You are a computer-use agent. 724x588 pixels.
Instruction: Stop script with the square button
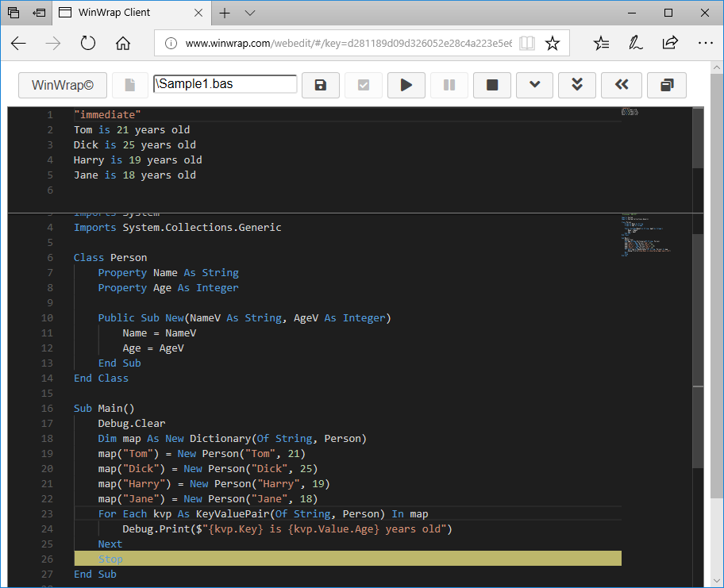click(492, 85)
